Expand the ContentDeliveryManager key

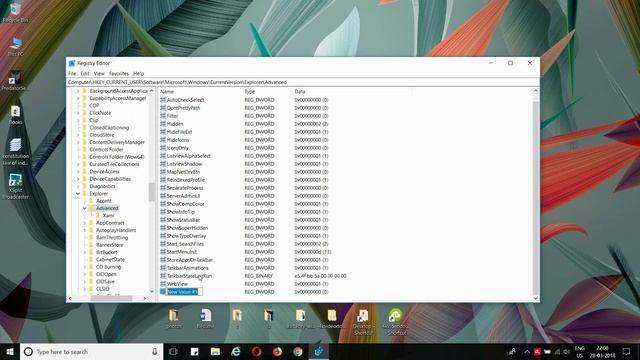pyautogui.click(x=78, y=142)
